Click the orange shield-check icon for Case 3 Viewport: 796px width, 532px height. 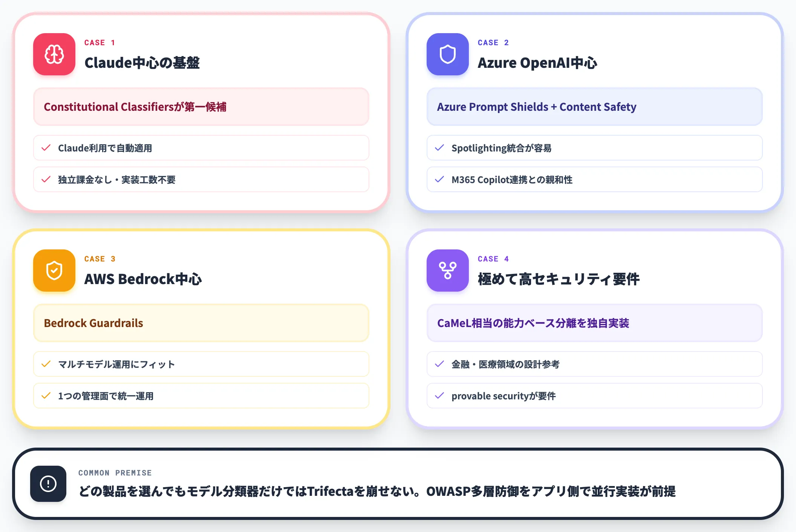point(54,271)
